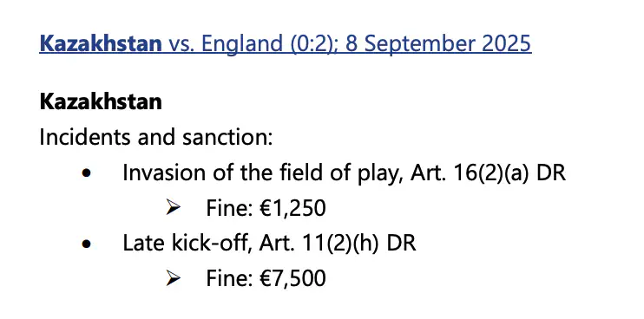
Task: Open the Kazakhstan vs. England heading link
Action: coord(286,43)
